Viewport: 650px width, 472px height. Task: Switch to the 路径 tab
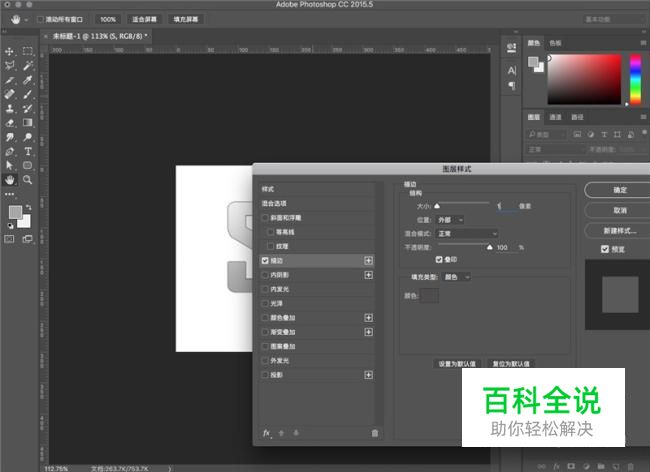pos(577,117)
